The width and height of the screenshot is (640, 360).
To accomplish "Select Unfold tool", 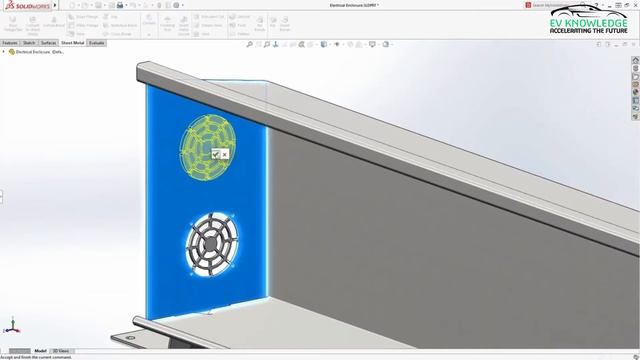I will pos(240,17).
